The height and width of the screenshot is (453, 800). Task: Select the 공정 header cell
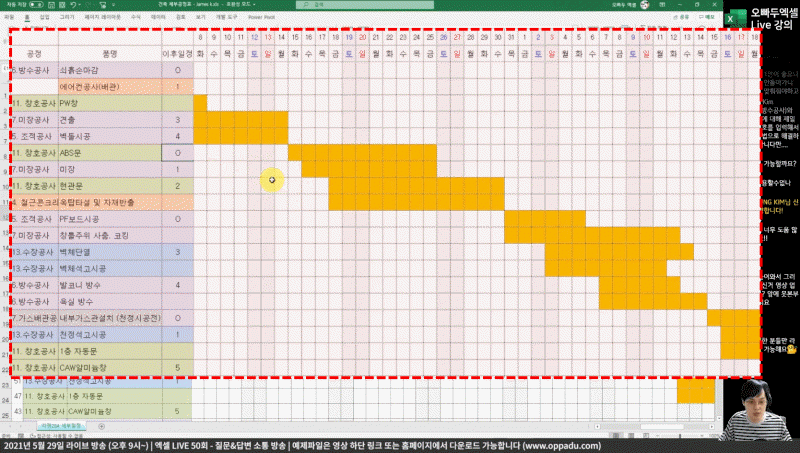pyautogui.click(x=34, y=52)
